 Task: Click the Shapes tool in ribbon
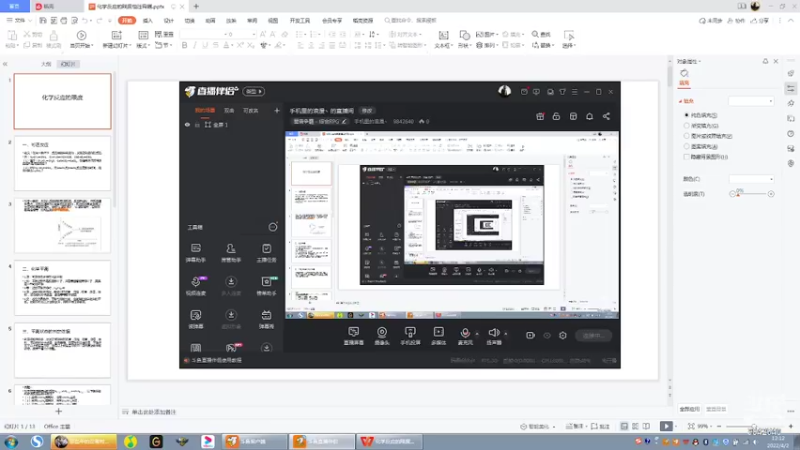coord(464,35)
